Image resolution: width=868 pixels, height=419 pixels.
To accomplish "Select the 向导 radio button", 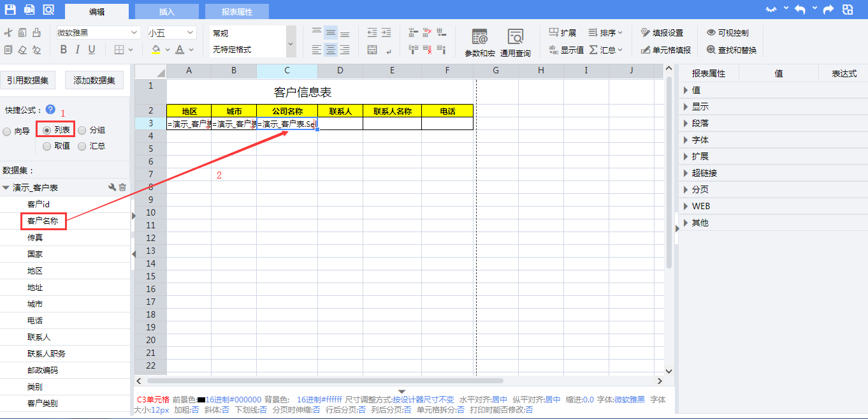I will 7,131.
